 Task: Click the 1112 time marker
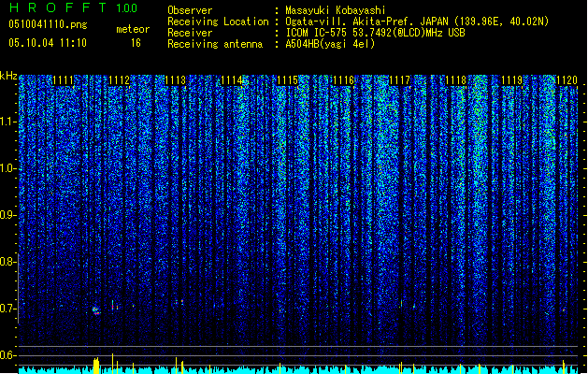(x=119, y=80)
